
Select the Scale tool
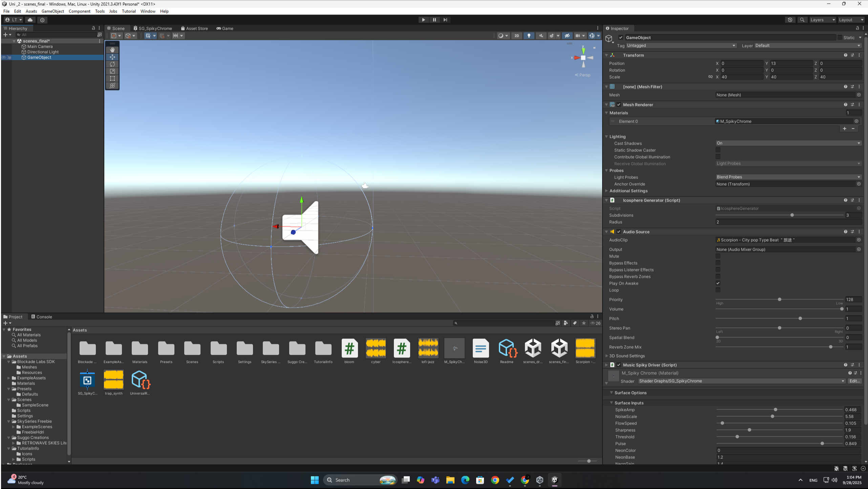point(112,71)
